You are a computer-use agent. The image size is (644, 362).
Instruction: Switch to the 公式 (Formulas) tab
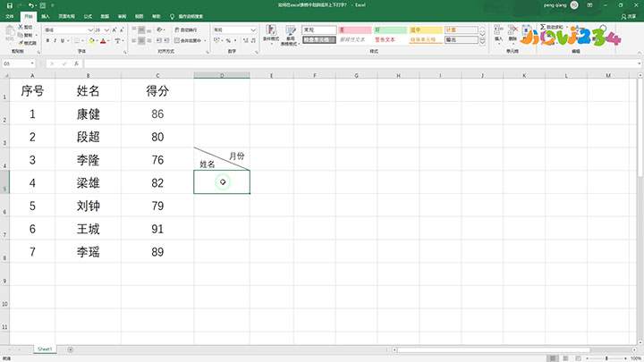point(88,16)
